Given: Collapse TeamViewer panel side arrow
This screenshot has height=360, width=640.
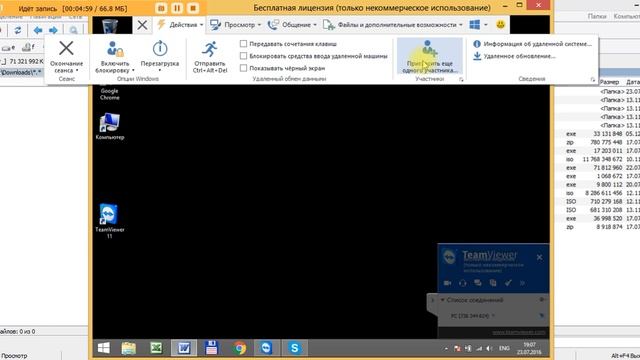Looking at the screenshot, I should point(432,300).
